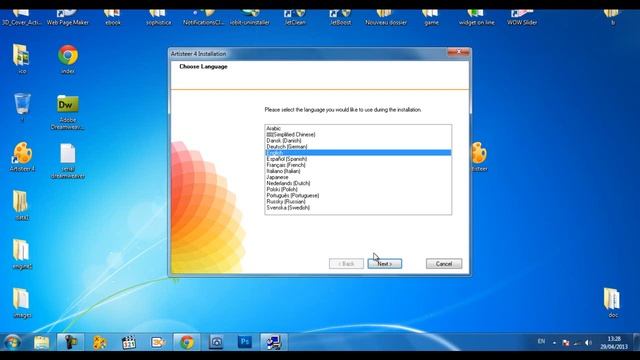This screenshot has height=360, width=640.
Task: Click the volume icon in system tray
Action: (x=588, y=342)
